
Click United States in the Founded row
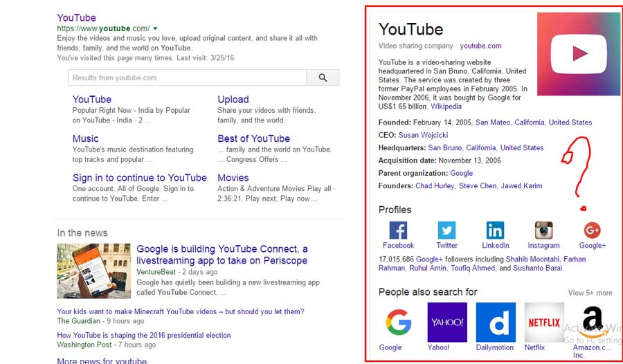570,122
